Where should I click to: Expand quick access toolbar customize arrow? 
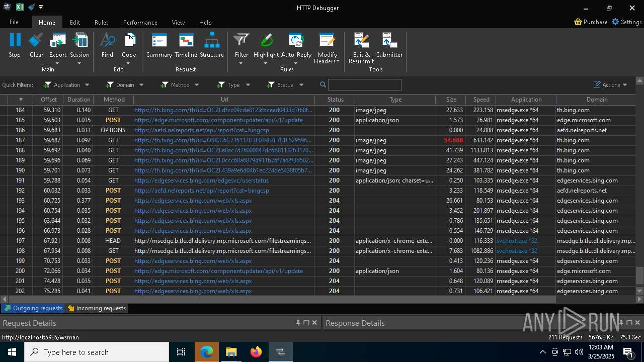(41, 7)
